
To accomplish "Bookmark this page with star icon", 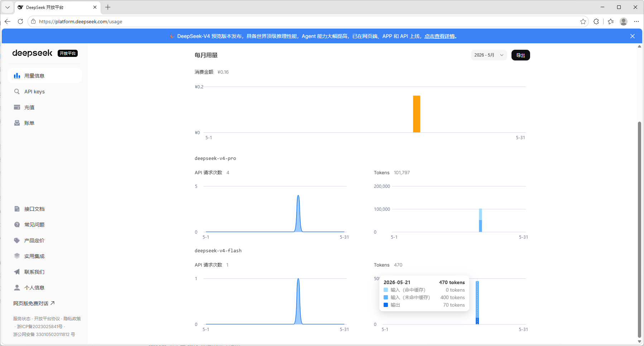I will 583,21.
